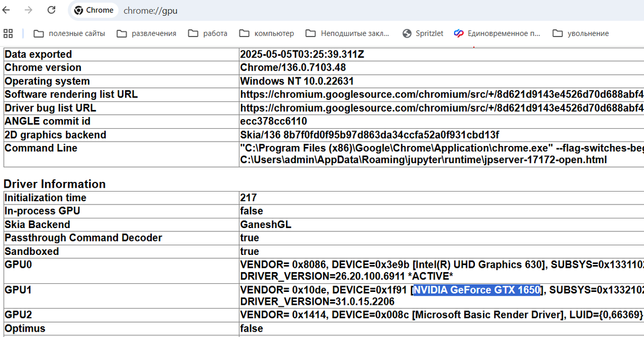
Task: Click the In-process GPU value false
Action: point(252,211)
